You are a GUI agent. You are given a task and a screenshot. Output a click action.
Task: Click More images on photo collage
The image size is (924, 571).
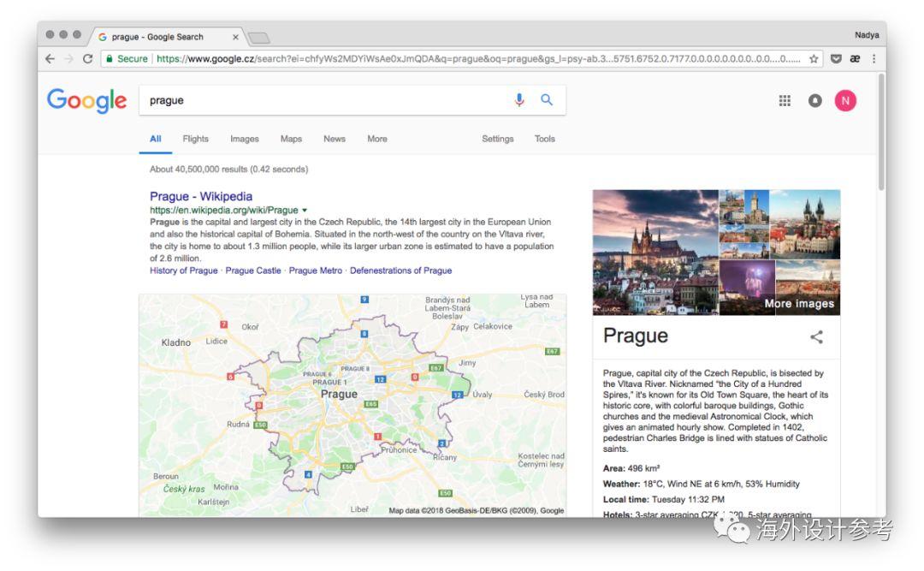tap(799, 303)
